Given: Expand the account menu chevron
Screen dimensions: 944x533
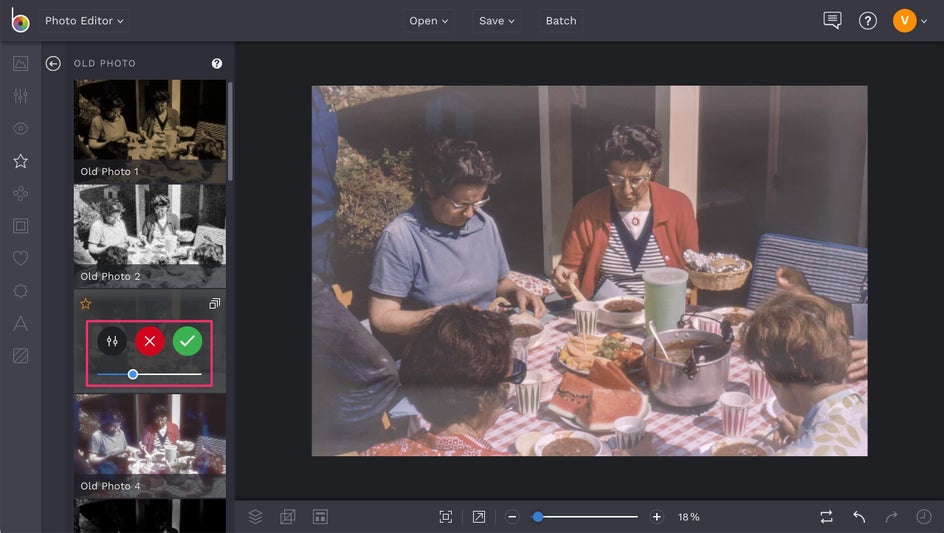Looking at the screenshot, I should 924,21.
